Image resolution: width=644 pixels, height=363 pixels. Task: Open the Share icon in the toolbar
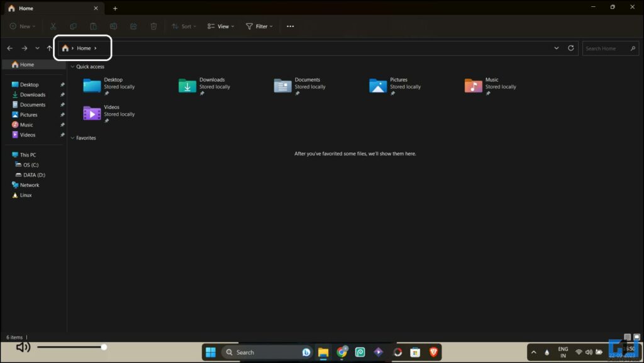(x=133, y=26)
